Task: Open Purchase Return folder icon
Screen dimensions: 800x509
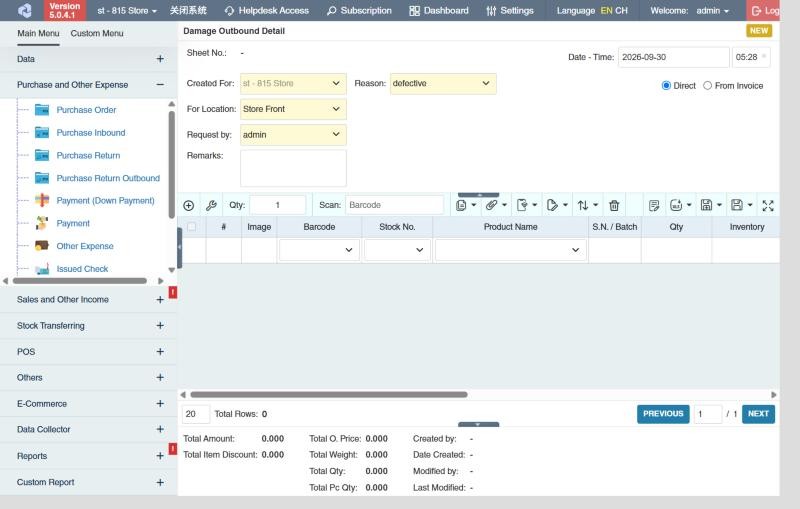Action: (x=42, y=155)
